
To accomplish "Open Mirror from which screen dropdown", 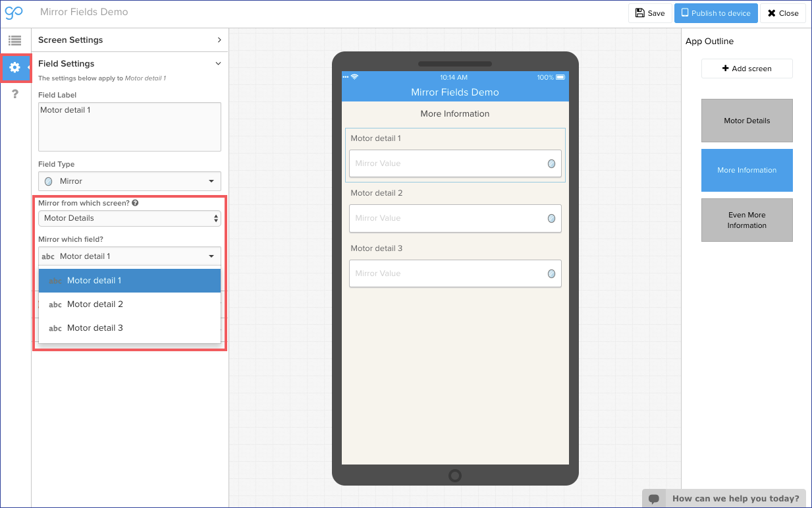I will tap(130, 218).
